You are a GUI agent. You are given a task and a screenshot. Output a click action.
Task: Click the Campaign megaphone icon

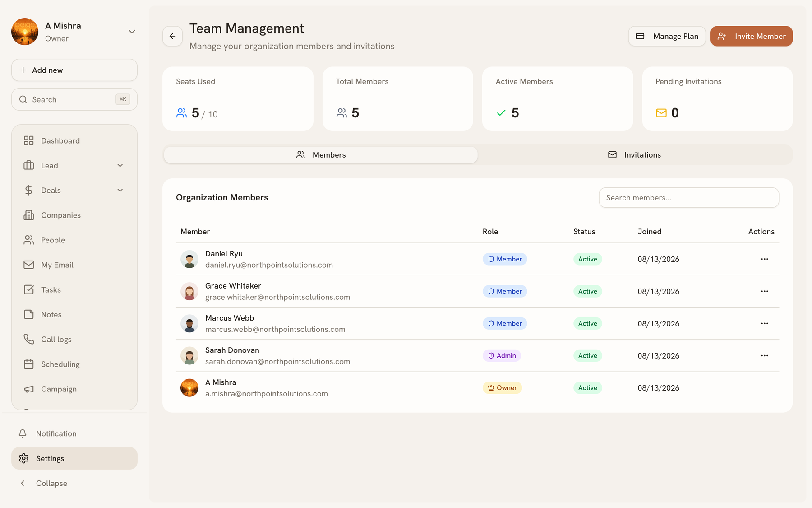(x=28, y=389)
